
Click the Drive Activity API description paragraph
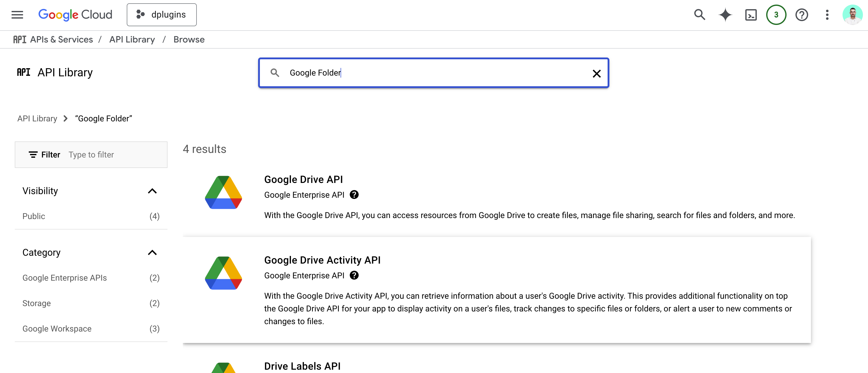pos(528,309)
